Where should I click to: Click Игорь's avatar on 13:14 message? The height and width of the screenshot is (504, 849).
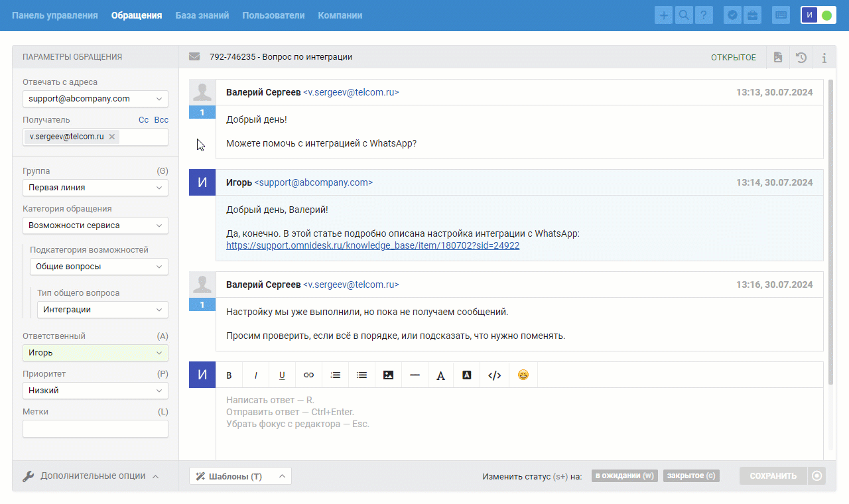pyautogui.click(x=202, y=182)
